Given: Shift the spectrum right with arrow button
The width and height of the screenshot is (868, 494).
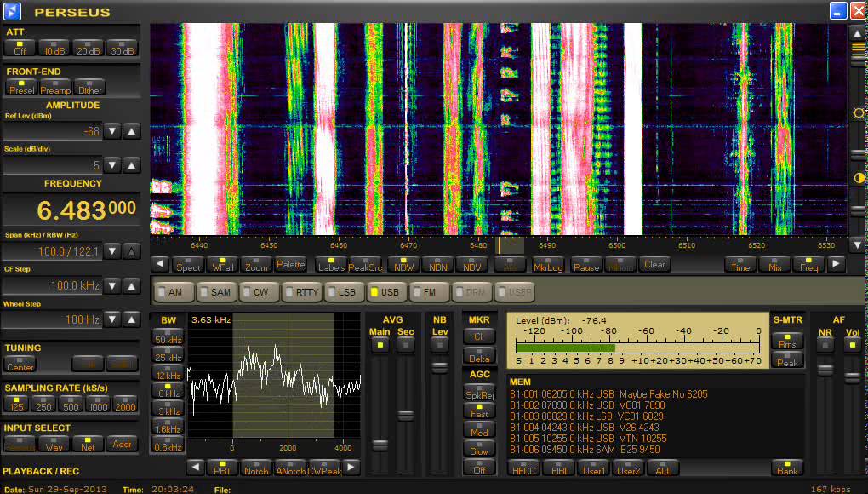Looking at the screenshot, I should click(x=836, y=264).
